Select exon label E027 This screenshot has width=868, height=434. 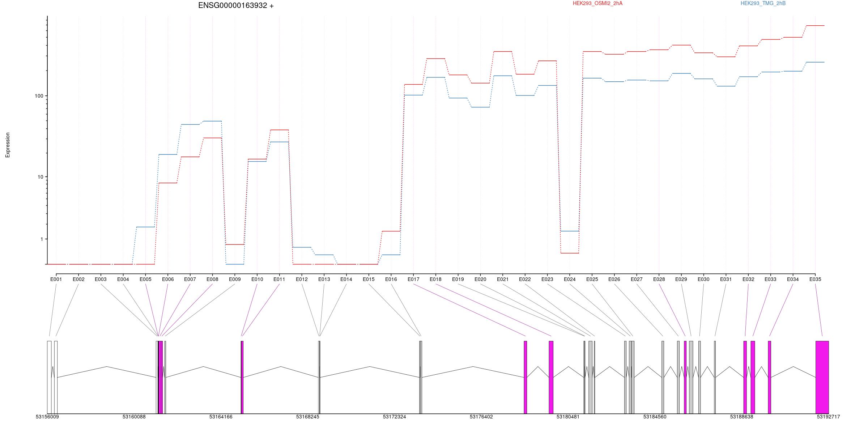637,279
